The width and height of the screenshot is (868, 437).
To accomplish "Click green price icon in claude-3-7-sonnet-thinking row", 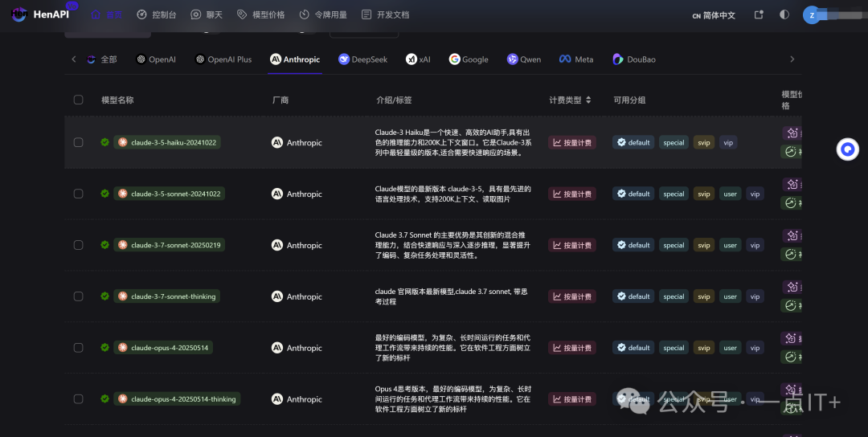I will pyautogui.click(x=791, y=305).
